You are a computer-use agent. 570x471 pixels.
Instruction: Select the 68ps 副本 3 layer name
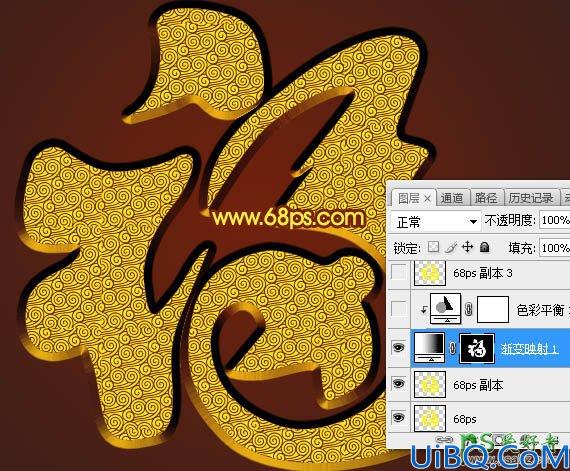(x=483, y=273)
